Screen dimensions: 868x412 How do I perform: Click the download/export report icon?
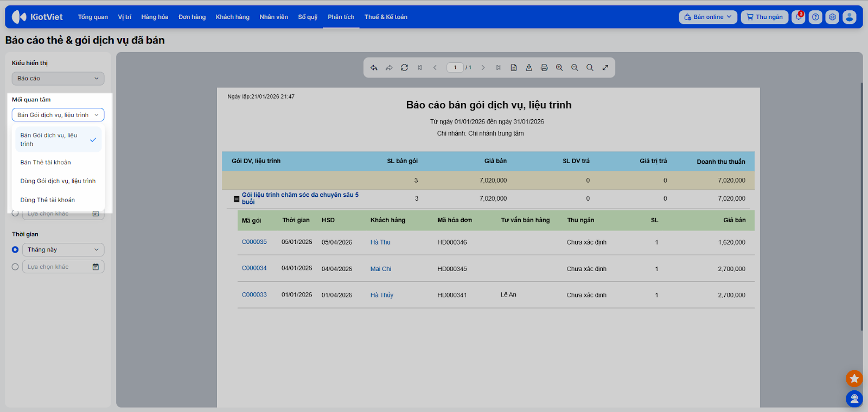529,68
